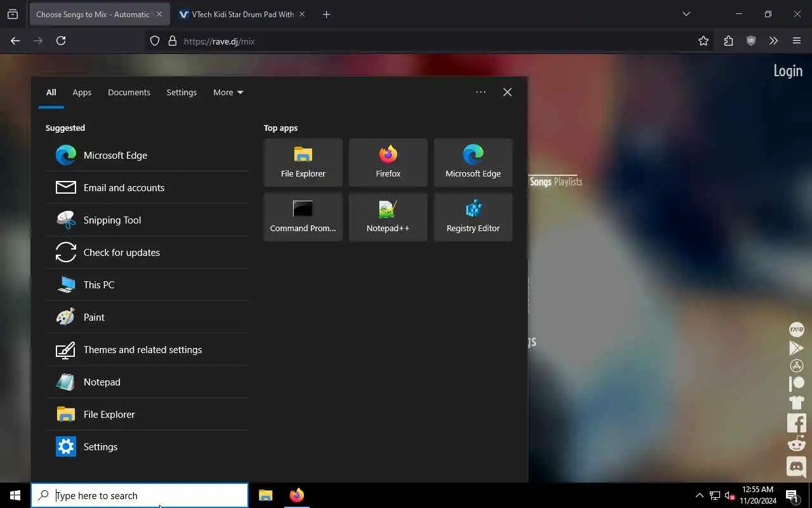812x508 pixels.
Task: Open rave.dj Discord icon
Action: (x=796, y=467)
